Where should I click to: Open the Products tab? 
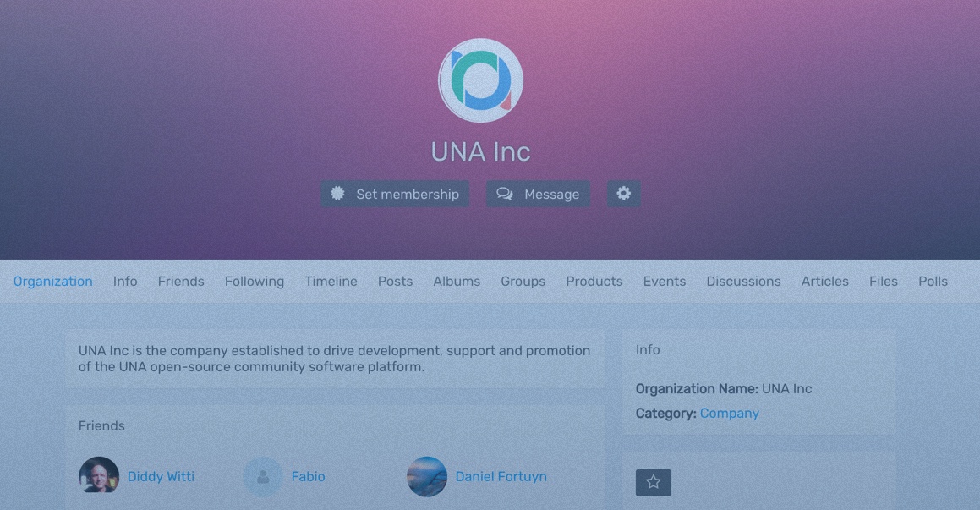point(594,282)
